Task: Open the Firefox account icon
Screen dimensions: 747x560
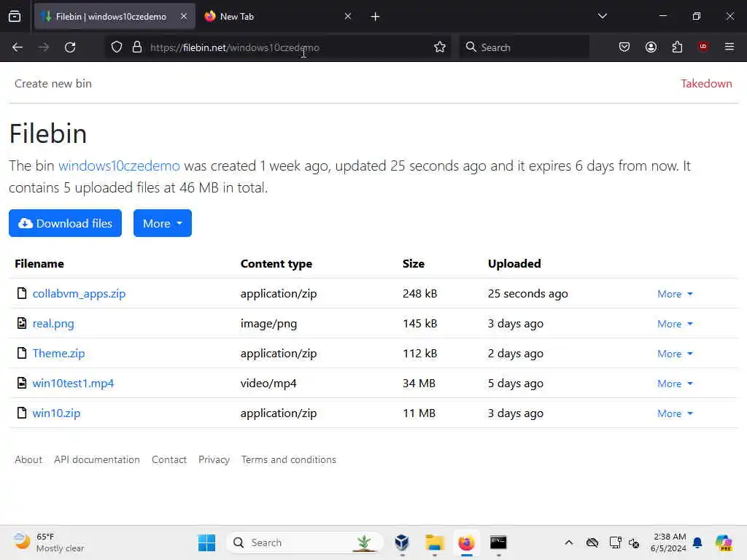Action: point(651,47)
